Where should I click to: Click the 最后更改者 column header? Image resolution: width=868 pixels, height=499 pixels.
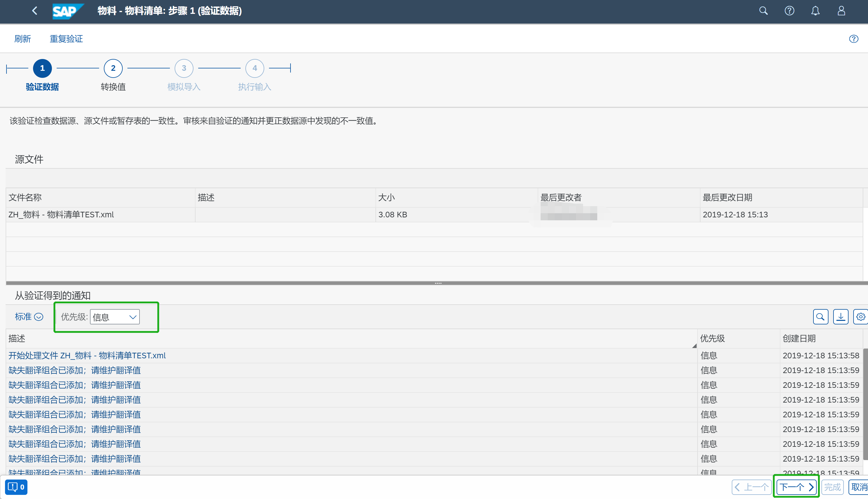coord(619,197)
